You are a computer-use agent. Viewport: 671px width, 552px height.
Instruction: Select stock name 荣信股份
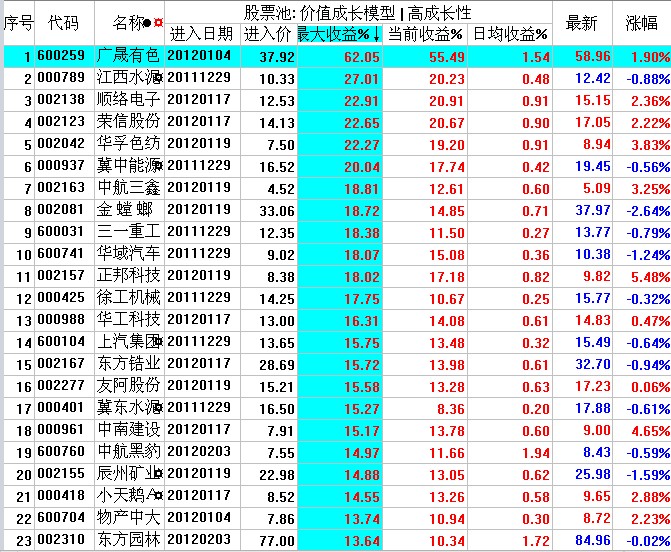tap(128, 122)
